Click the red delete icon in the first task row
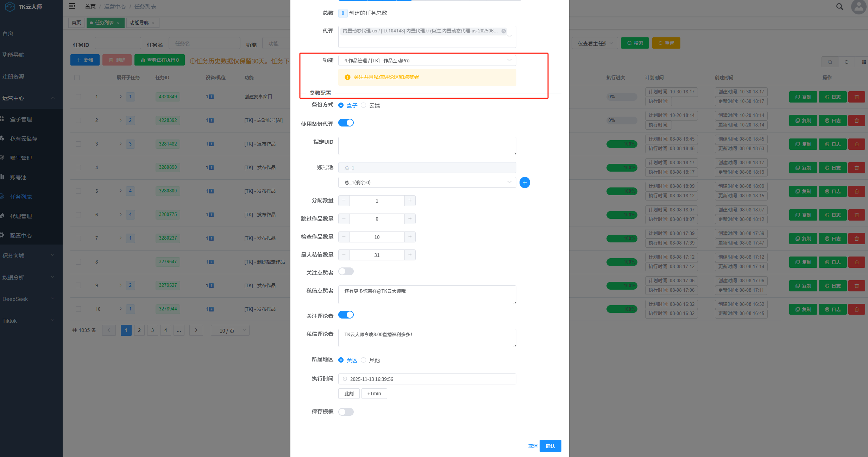 856,97
